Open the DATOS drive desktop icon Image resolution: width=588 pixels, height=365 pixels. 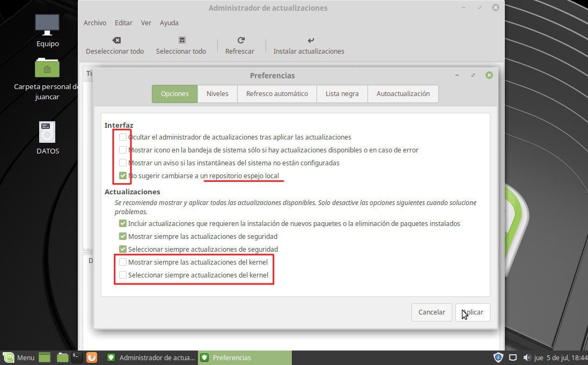tap(47, 132)
